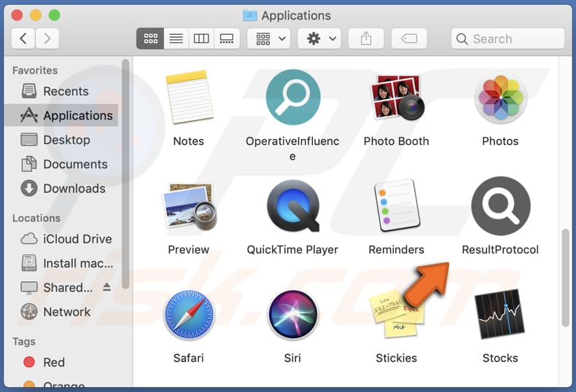Image resolution: width=576 pixels, height=392 pixels.
Task: Click the main file area scrollbar
Action: tap(566, 278)
